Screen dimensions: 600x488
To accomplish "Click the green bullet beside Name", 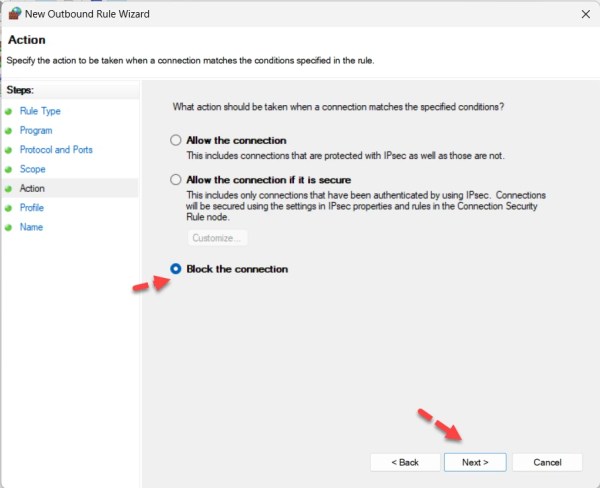I will point(8,227).
